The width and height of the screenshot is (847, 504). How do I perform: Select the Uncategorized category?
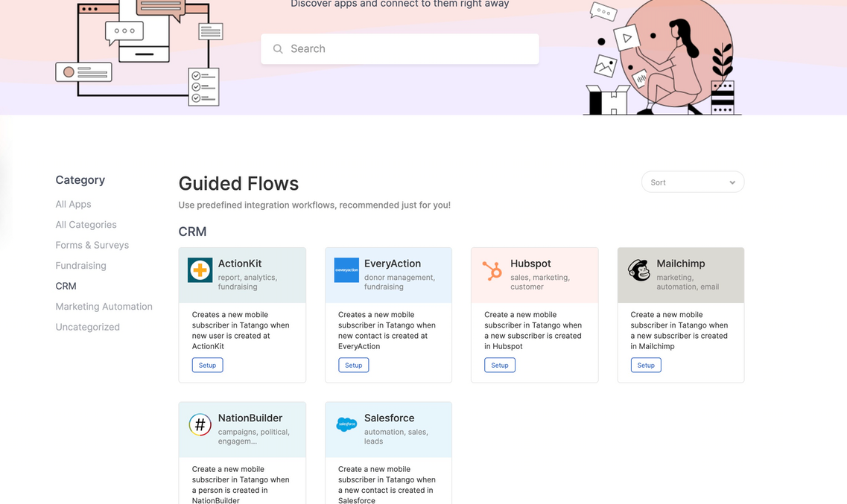[x=87, y=327]
